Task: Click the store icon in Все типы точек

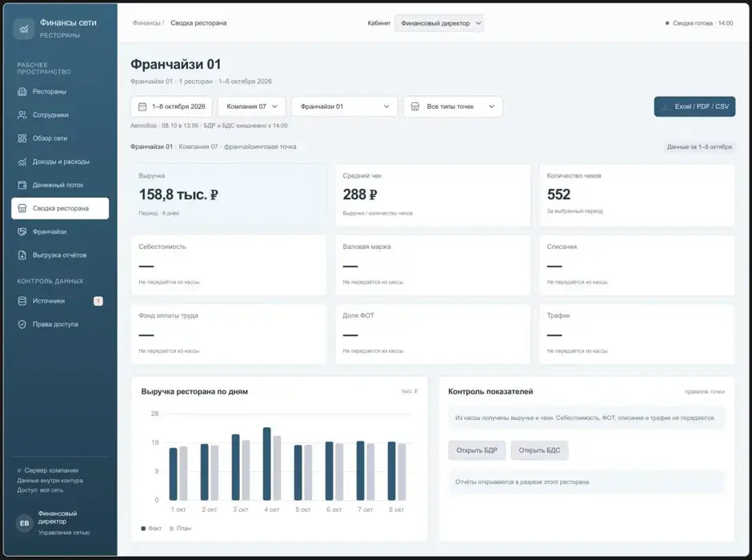Action: (415, 106)
